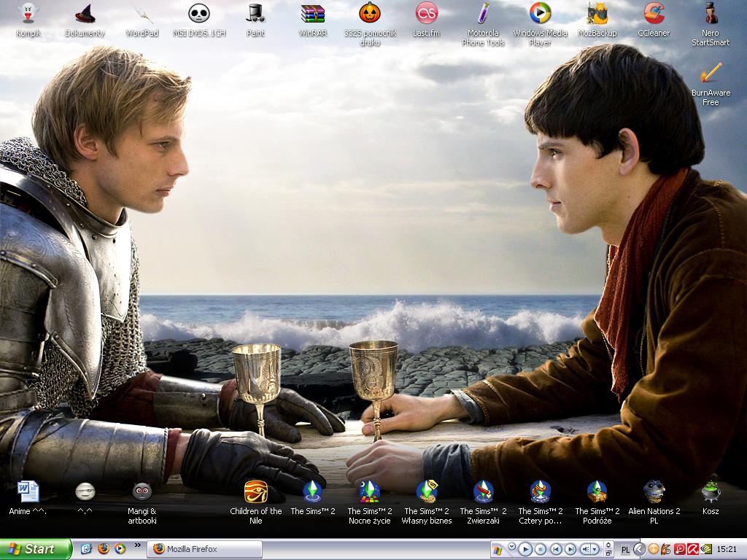
Task: Launch WordPad from the desktop
Action: [142, 20]
